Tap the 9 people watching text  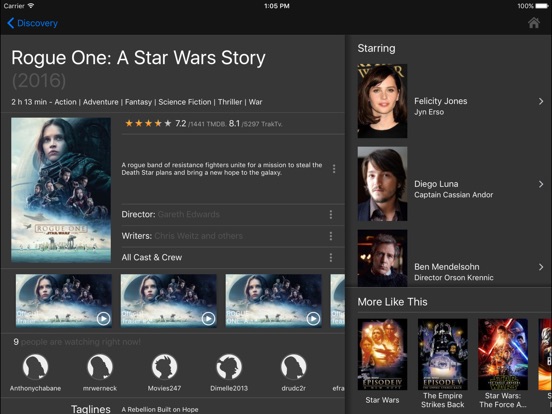pyautogui.click(x=77, y=342)
